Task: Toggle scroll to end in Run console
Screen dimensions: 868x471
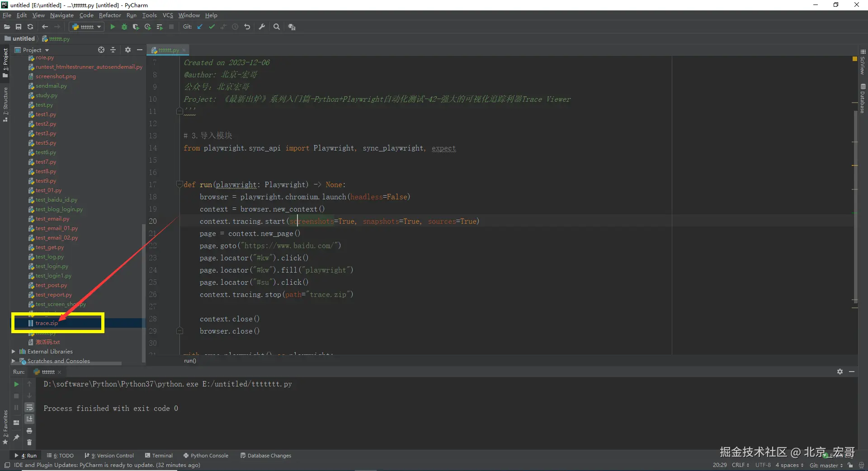Action: pyautogui.click(x=29, y=419)
